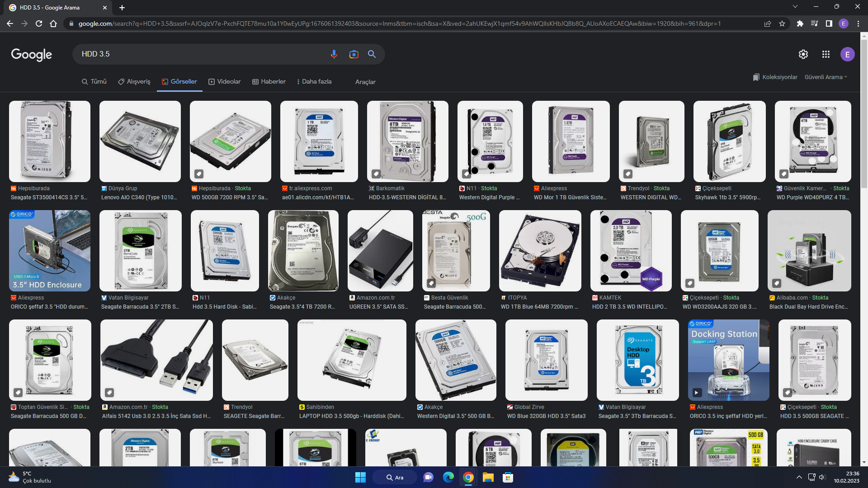Expand the Güvenli Arama dropdown
Image resolution: width=868 pixels, height=488 pixels.
[x=826, y=77]
